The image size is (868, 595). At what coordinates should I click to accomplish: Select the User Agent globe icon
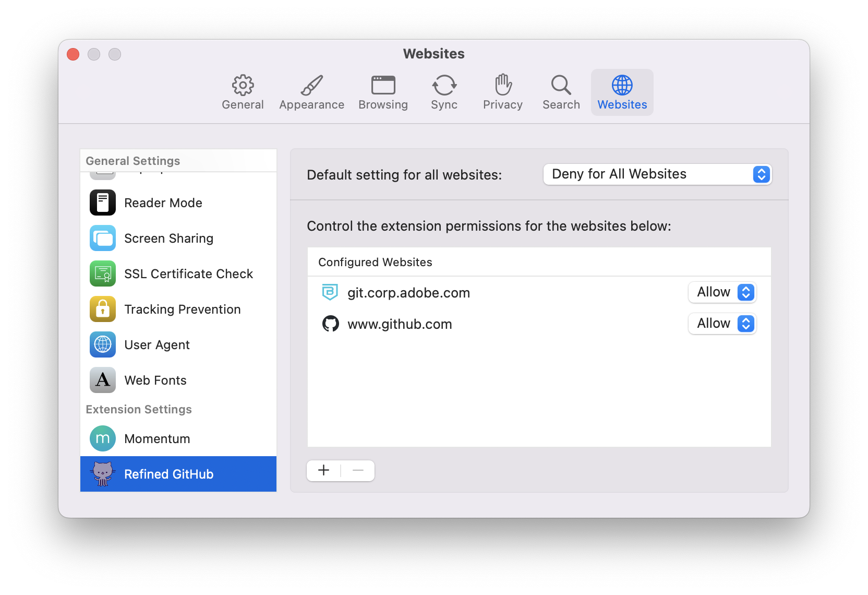pos(103,345)
